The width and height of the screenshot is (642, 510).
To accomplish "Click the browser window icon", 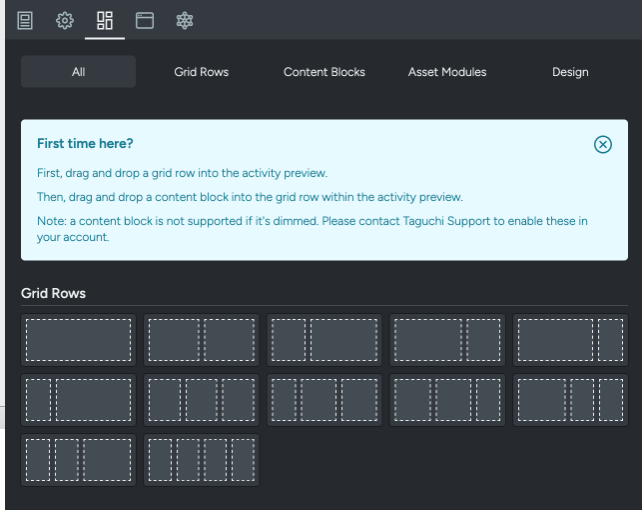I will 145,20.
